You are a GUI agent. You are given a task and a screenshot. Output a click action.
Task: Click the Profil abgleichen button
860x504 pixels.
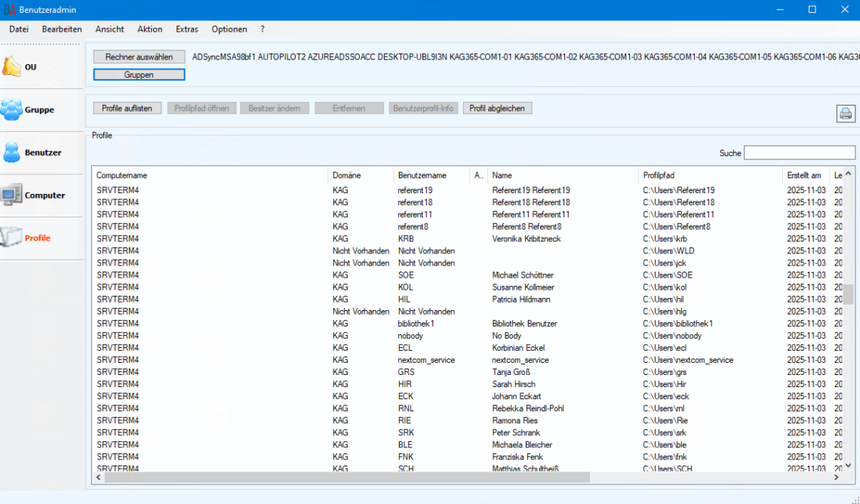click(x=497, y=109)
